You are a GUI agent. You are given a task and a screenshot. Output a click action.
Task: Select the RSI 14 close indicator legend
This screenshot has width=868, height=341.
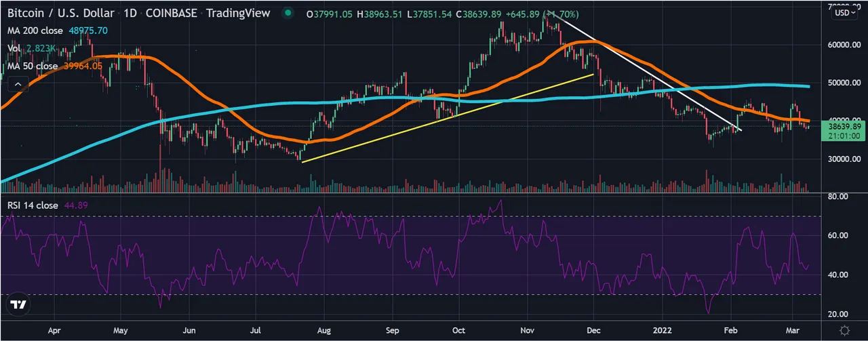click(x=33, y=205)
